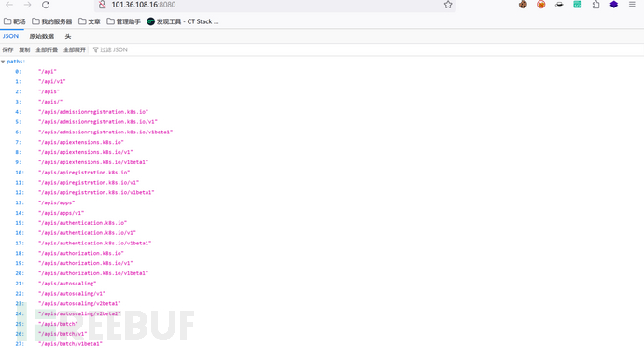Open the cookie extension icon
644x348 pixels.
tap(523, 5)
